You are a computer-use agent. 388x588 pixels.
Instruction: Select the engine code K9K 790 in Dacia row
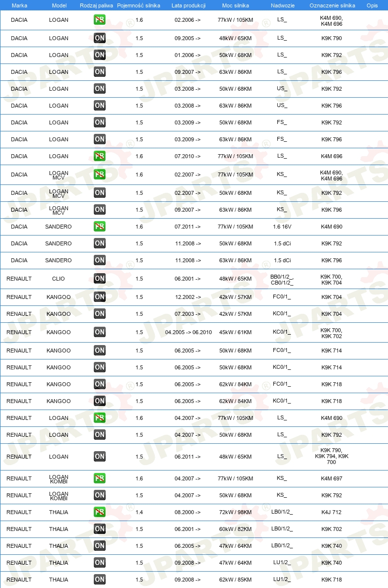click(x=331, y=38)
